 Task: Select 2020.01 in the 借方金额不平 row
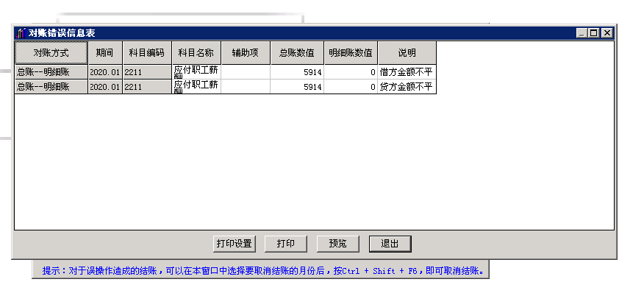(x=105, y=72)
